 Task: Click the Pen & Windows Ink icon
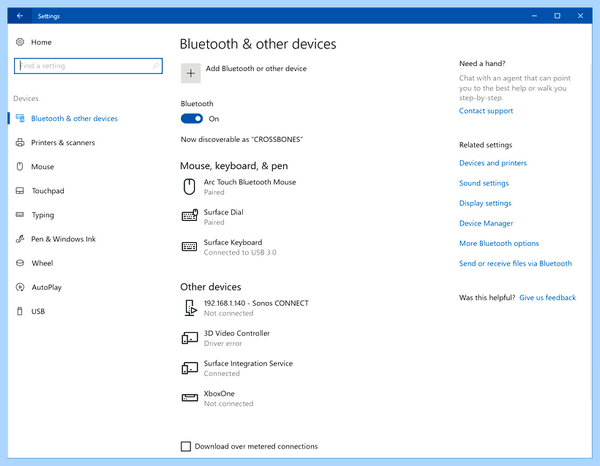(x=20, y=239)
